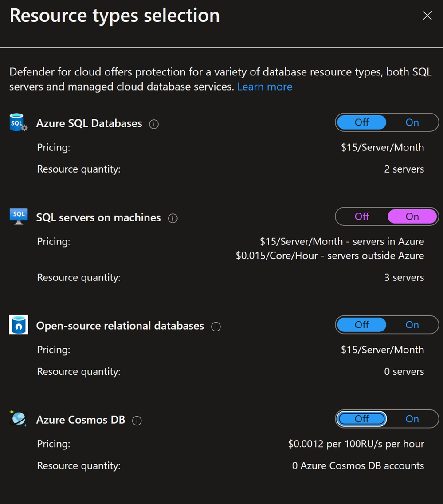Click the Azure Cosmos DB planet icon

pyautogui.click(x=19, y=418)
